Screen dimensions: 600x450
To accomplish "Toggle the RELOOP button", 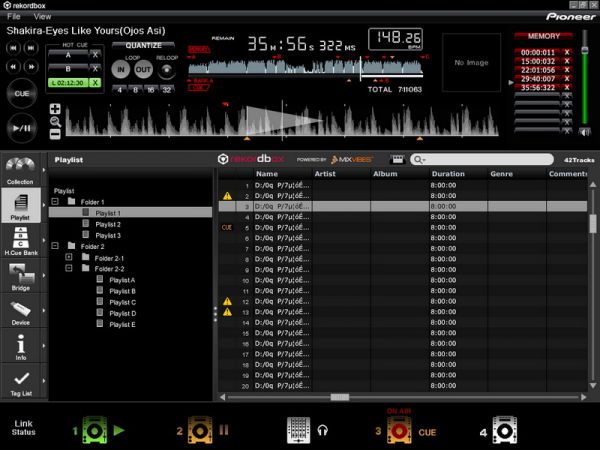I will point(166,70).
